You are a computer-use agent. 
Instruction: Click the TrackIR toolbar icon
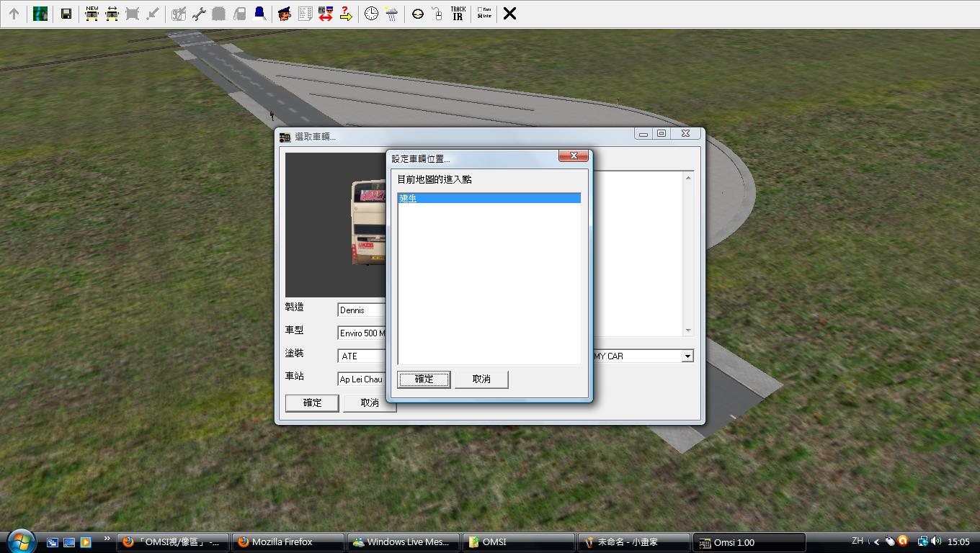click(x=458, y=14)
